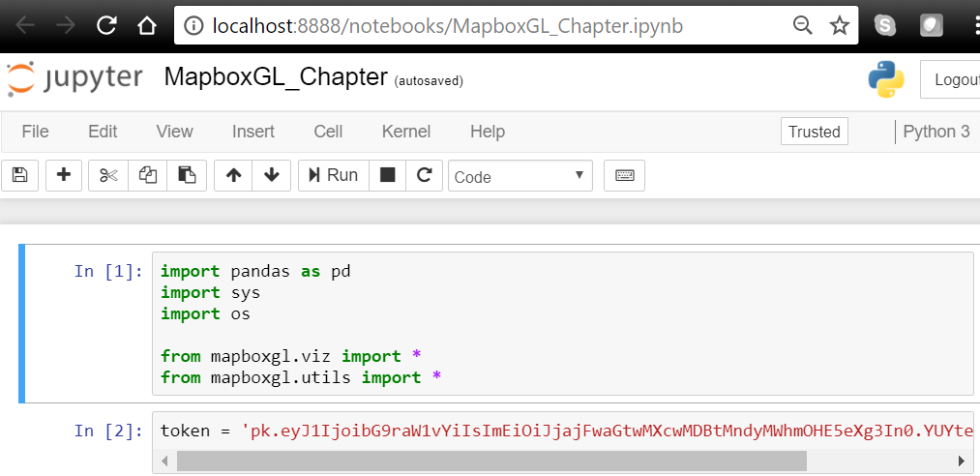Click the 'from mapboxgl.utils import *' line
The height and width of the screenshot is (476, 980).
pyautogui.click(x=301, y=377)
